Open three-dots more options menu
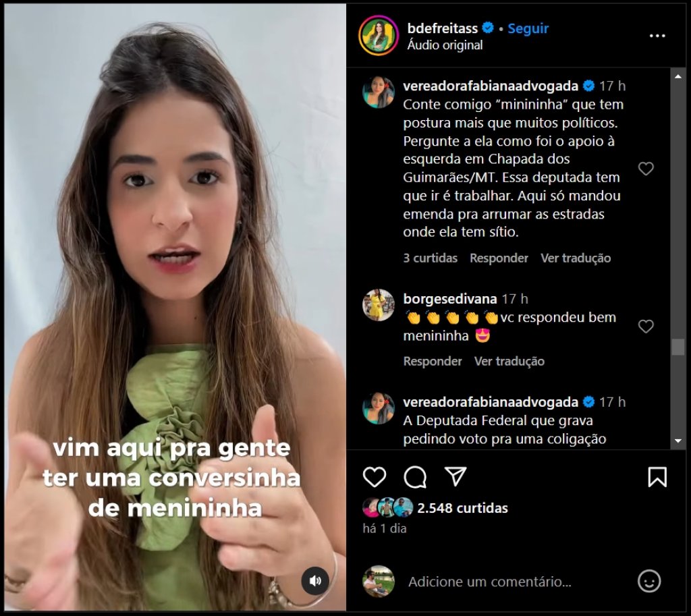Viewport: 691px width, 616px height. click(x=657, y=36)
